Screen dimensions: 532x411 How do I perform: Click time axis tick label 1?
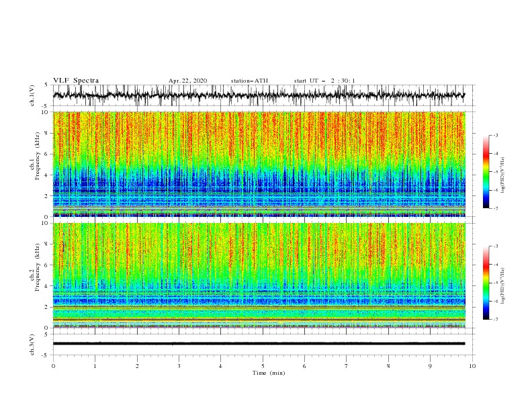[95, 366]
